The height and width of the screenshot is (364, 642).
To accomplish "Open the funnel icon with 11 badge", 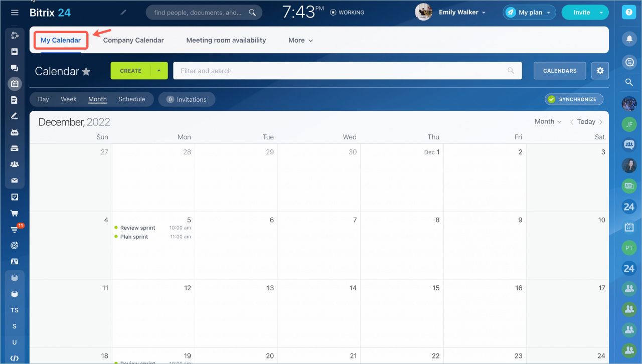I will tap(15, 229).
